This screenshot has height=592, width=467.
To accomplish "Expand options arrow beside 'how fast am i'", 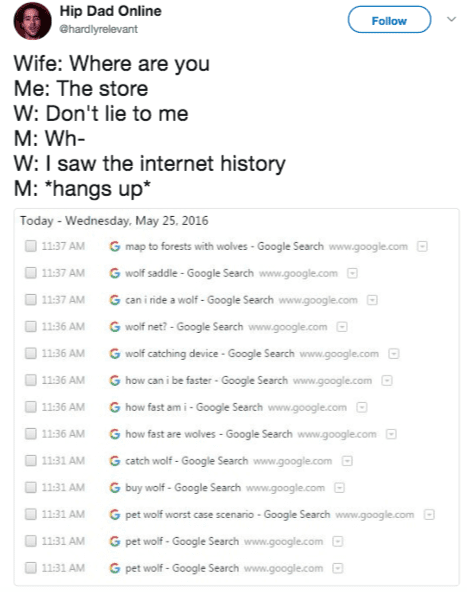I will [362, 407].
